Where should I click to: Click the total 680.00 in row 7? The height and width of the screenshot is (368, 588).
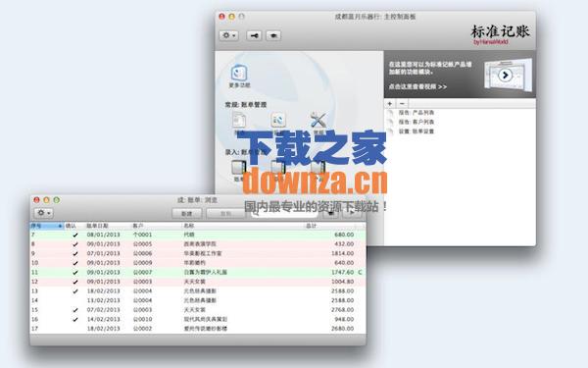point(344,235)
